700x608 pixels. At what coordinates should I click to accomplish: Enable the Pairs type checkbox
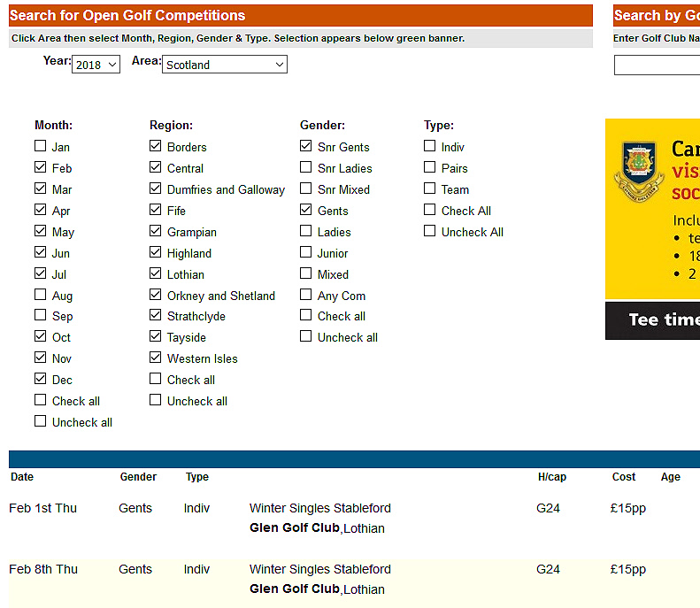point(430,167)
